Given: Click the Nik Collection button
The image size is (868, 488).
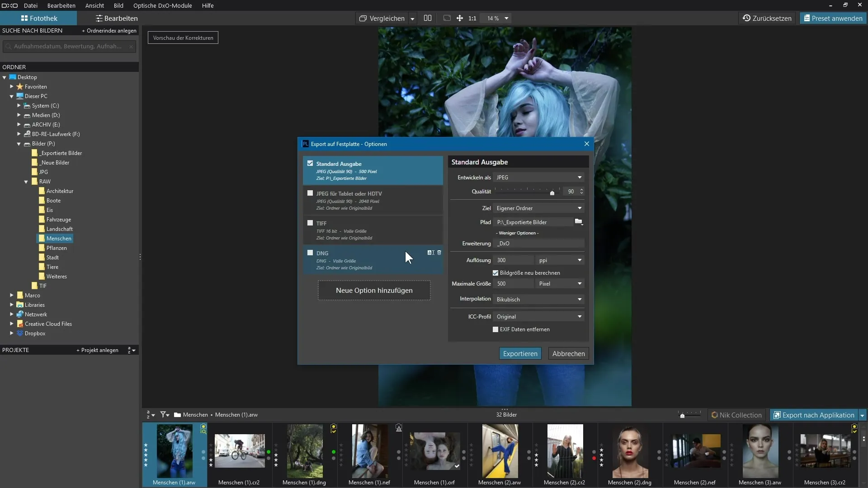Looking at the screenshot, I should [x=736, y=415].
